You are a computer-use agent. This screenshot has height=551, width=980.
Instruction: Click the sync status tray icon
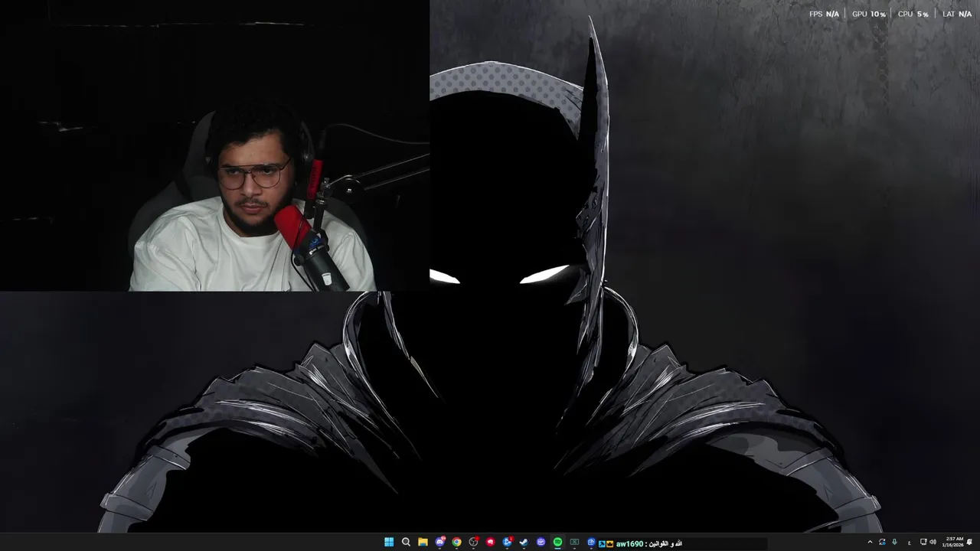click(x=882, y=542)
